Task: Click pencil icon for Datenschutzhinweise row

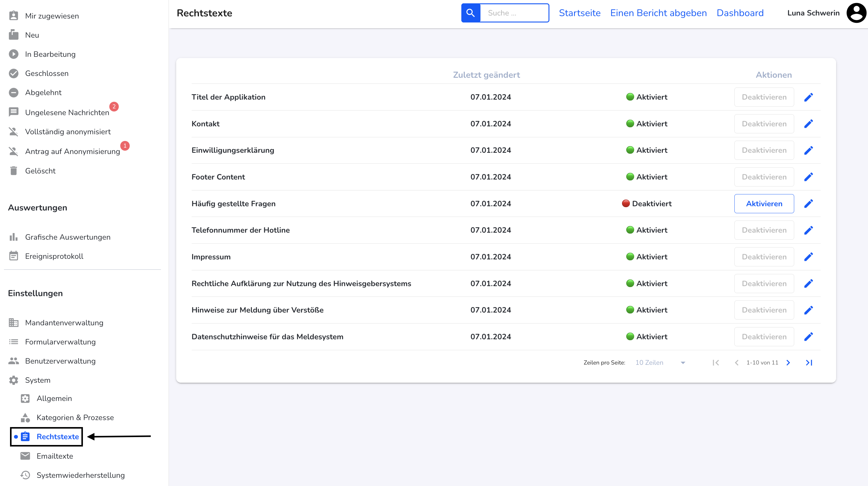Action: tap(808, 337)
